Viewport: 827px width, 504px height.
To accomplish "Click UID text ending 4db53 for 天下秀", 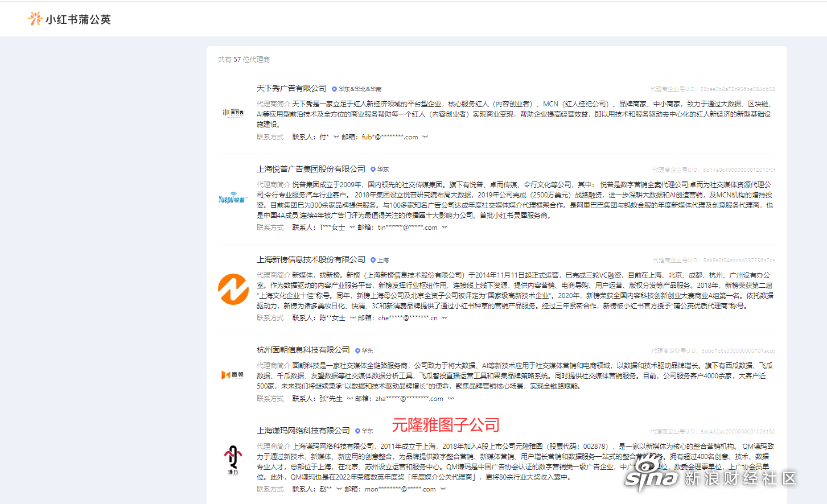I will click(713, 89).
